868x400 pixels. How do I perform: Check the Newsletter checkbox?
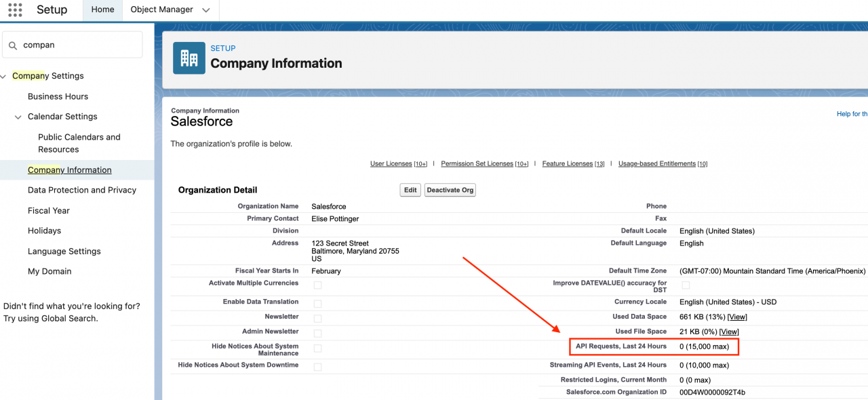click(x=317, y=319)
